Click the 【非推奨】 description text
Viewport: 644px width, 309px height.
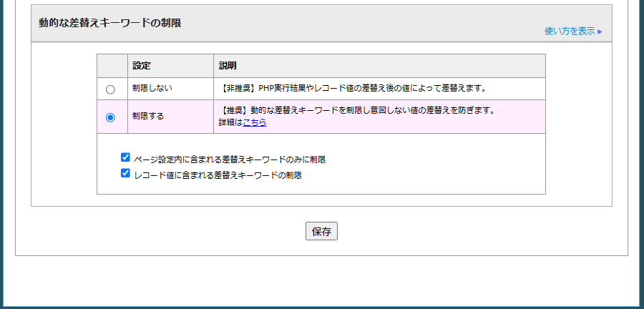[353, 88]
